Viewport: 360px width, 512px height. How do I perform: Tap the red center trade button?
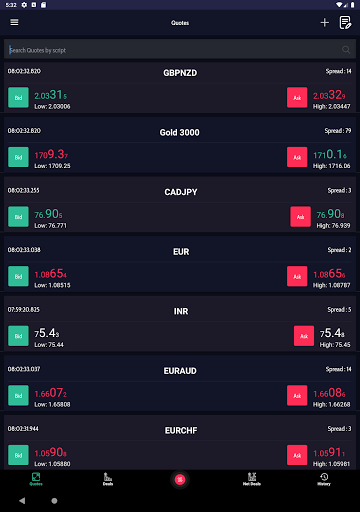click(x=180, y=479)
